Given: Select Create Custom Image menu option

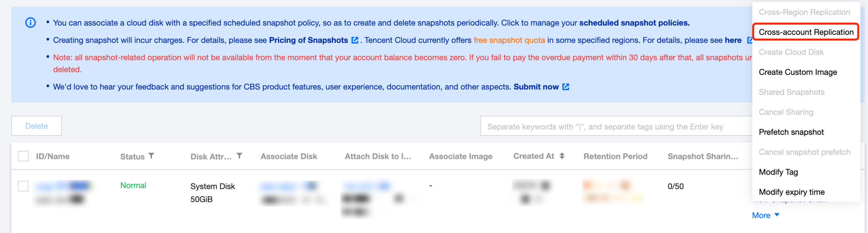Looking at the screenshot, I should 798,72.
